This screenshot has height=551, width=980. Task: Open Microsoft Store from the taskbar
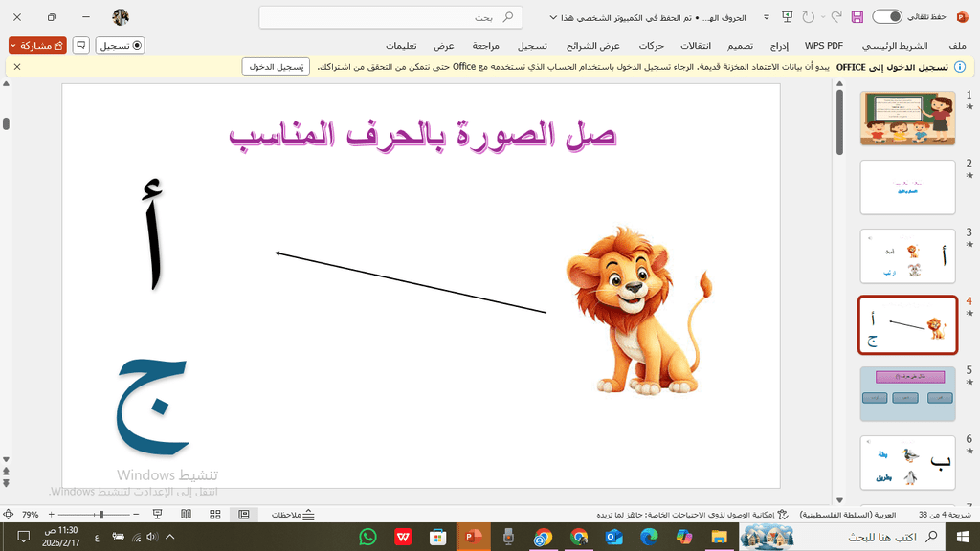(438, 537)
